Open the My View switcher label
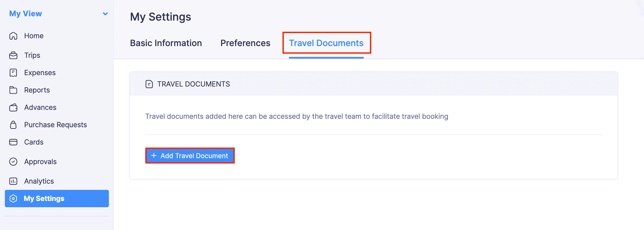644x230 pixels. [x=26, y=14]
